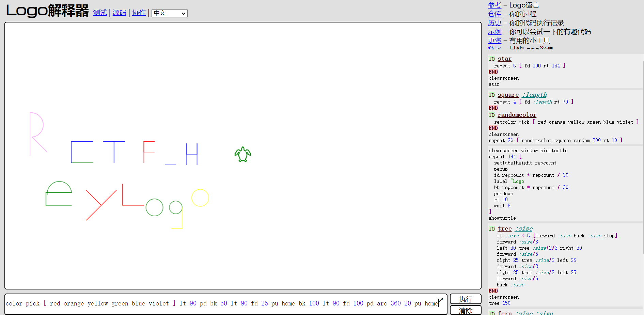Click the resize arrow on the code input box
Screen dimensions: 644x315
[x=440, y=299]
